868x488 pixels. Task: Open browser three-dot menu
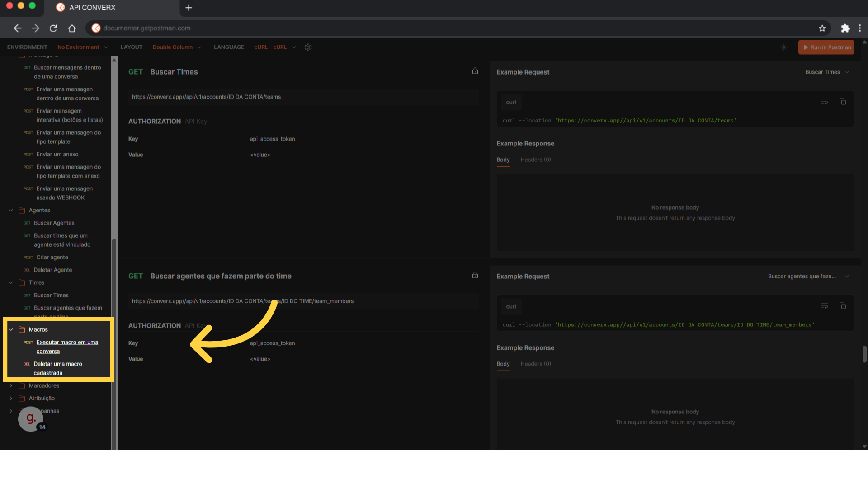[860, 28]
